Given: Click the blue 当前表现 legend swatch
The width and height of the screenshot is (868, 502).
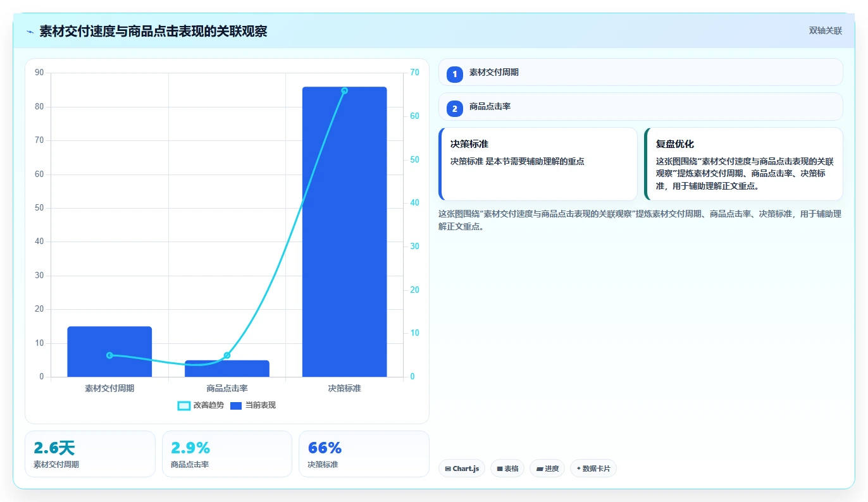Looking at the screenshot, I should click(x=236, y=405).
